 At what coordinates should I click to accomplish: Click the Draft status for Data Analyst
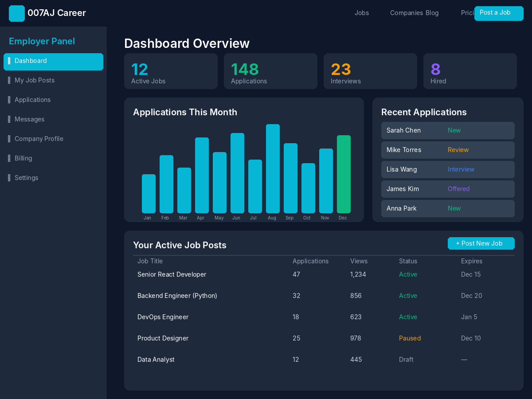point(406,360)
